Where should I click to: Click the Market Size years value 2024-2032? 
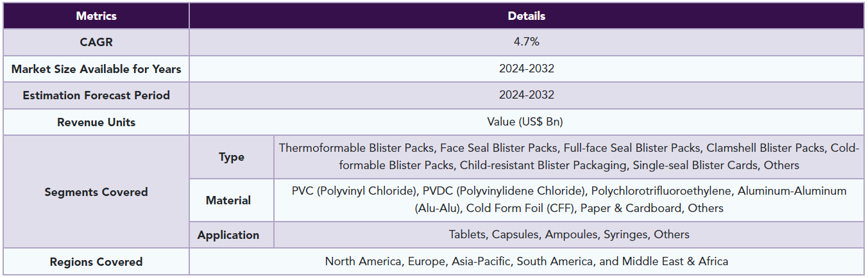click(527, 69)
